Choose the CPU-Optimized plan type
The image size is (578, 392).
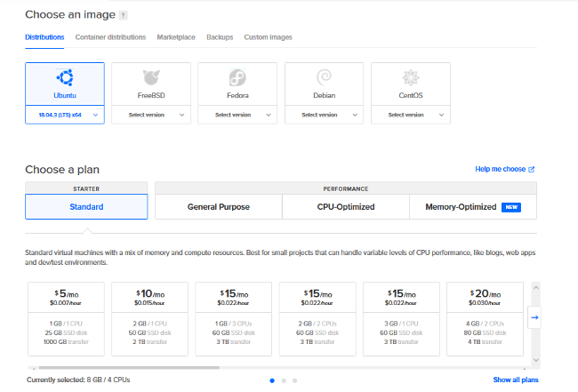[x=346, y=207]
